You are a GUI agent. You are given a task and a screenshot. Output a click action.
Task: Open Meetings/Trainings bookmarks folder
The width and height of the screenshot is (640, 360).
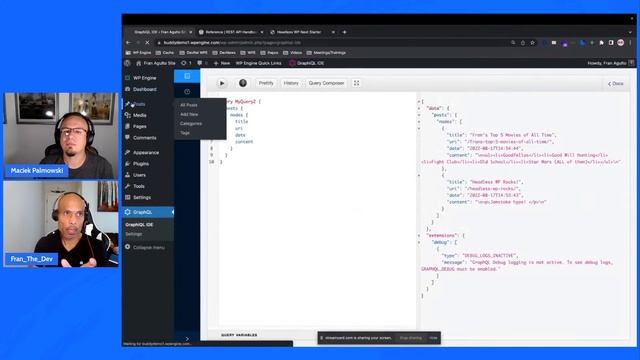(x=326, y=53)
